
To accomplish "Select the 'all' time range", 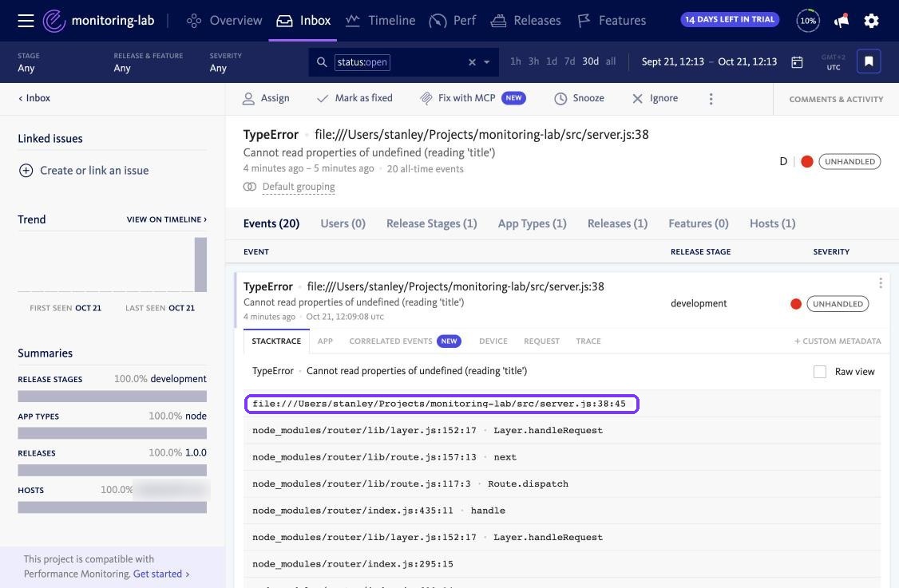I will tap(611, 61).
